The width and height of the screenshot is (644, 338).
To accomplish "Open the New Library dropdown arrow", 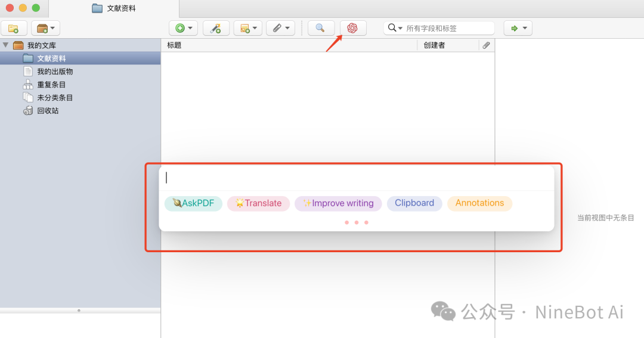I will coord(53,29).
